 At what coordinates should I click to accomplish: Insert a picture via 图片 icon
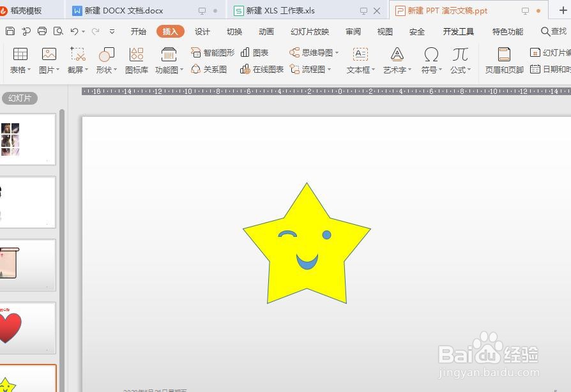(x=49, y=54)
